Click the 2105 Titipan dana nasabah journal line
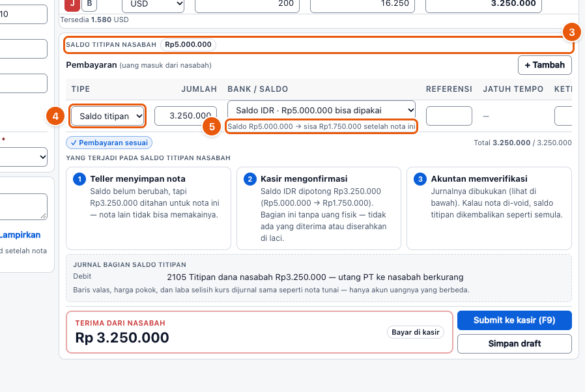 pos(315,277)
